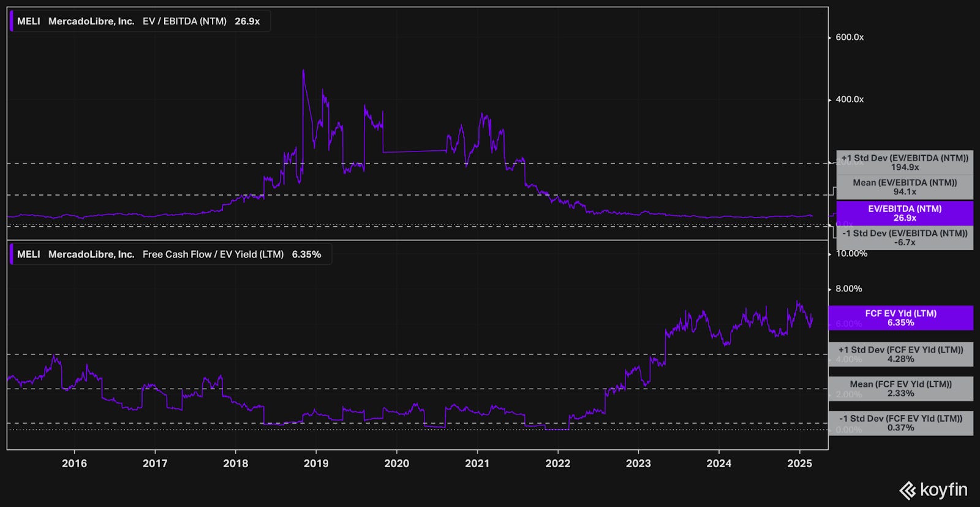
Task: Click the purple color bar beside EV / EBITDA legend
Action: [x=11, y=21]
